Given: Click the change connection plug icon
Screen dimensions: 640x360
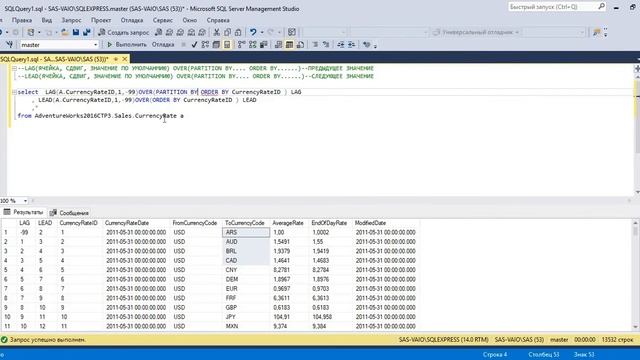Looking at the screenshot, I should [9, 45].
